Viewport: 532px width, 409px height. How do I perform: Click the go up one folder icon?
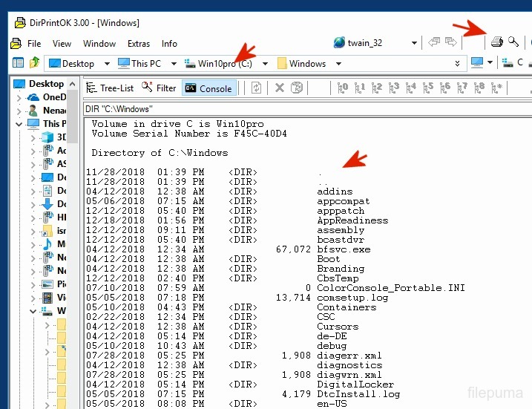pyautogui.click(x=34, y=63)
